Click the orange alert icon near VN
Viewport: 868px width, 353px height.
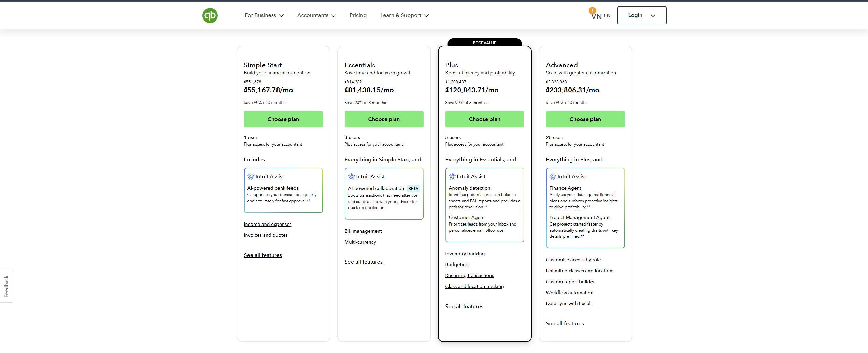click(x=592, y=11)
